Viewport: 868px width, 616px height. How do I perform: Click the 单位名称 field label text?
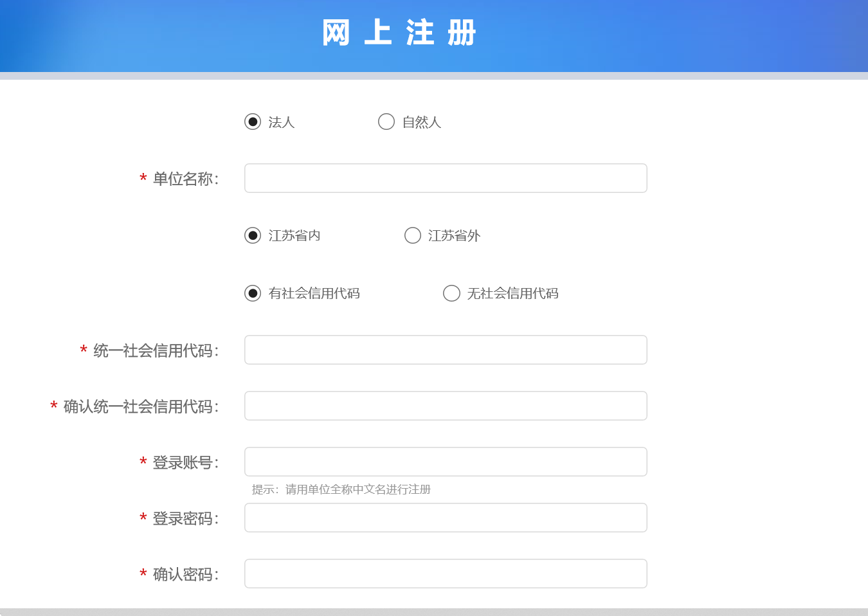tap(185, 179)
